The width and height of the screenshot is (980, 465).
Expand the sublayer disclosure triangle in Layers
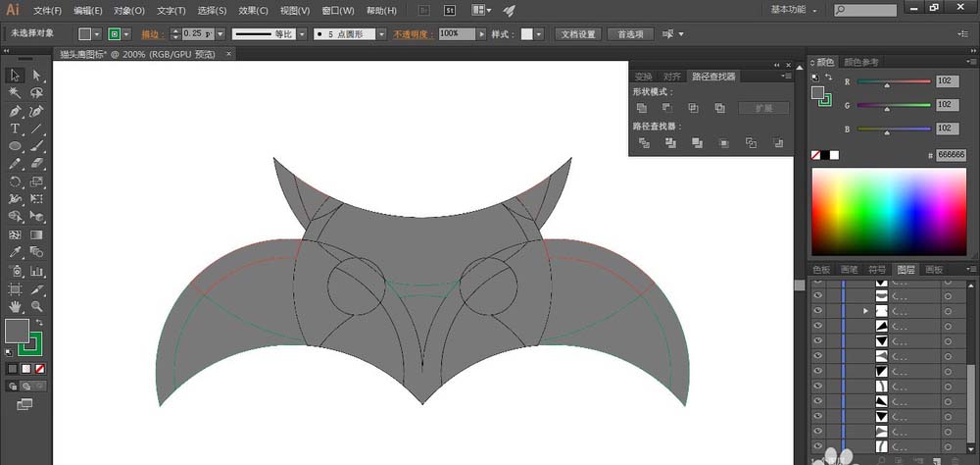(x=864, y=310)
